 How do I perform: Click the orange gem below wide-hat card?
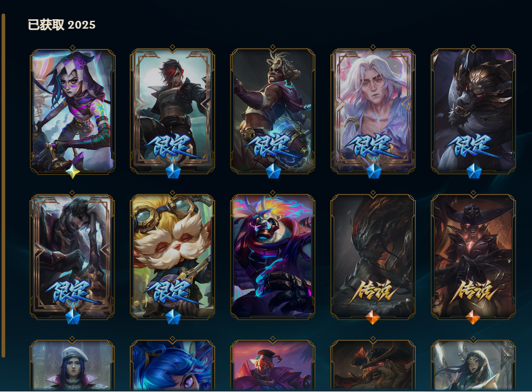473,318
